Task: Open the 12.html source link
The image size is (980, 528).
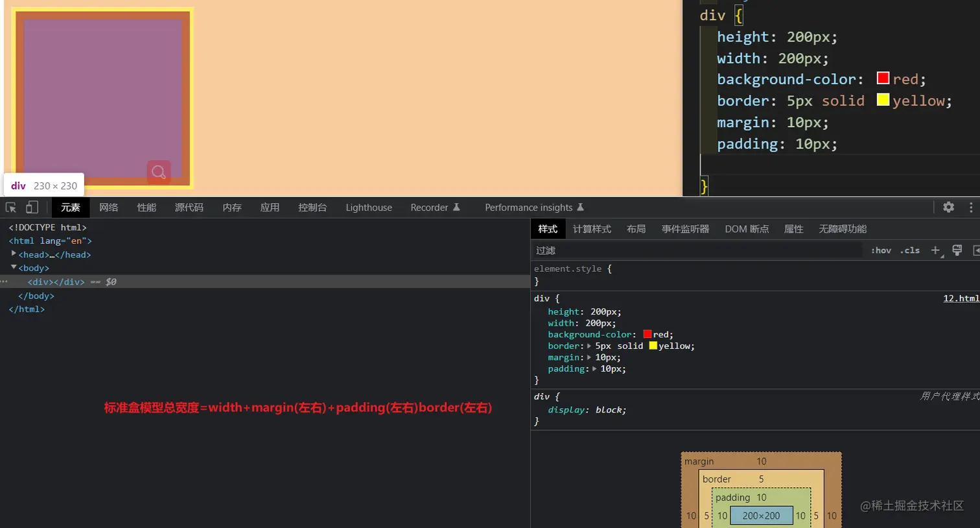Action: pyautogui.click(x=961, y=298)
